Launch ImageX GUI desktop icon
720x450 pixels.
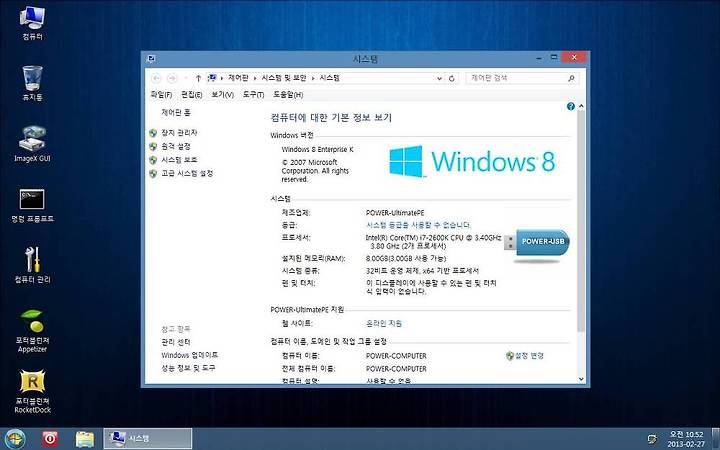click(32, 144)
